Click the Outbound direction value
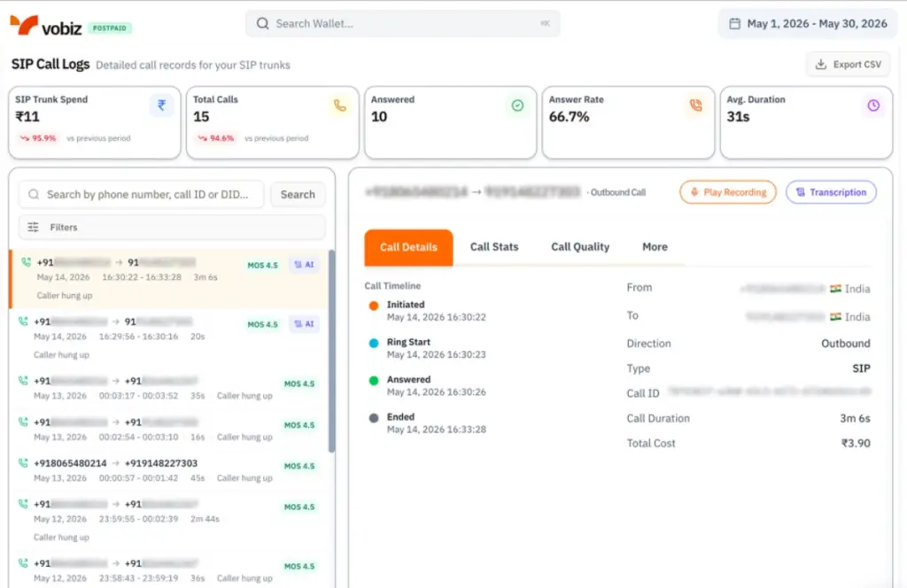The height and width of the screenshot is (588, 907). pyautogui.click(x=846, y=344)
